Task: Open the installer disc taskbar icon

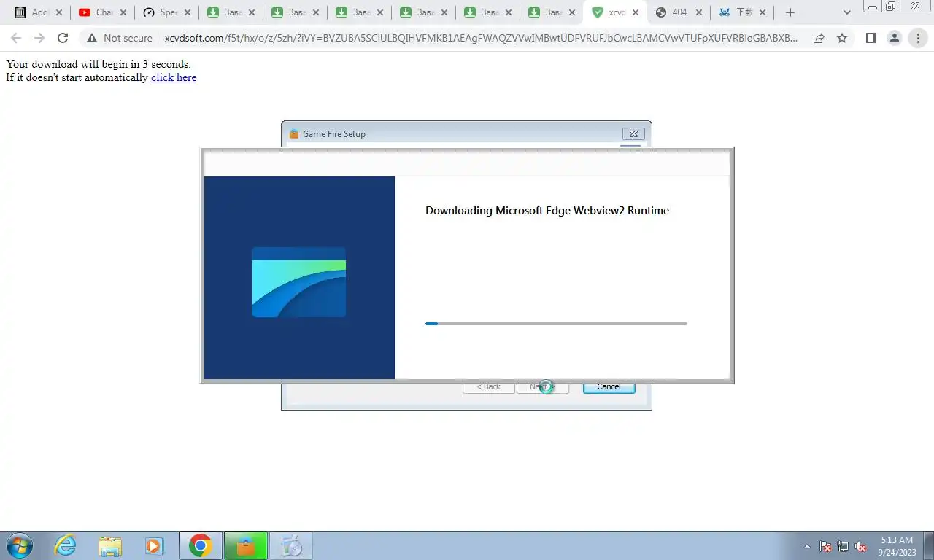Action: coord(291,545)
